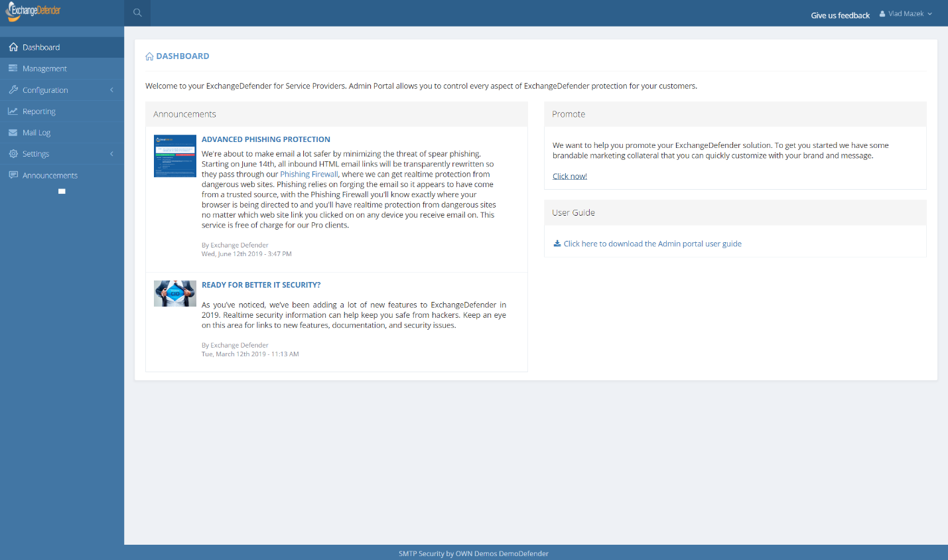Expand the Settings submenu chevron
Screen dimensions: 948x560
pyautogui.click(x=111, y=153)
